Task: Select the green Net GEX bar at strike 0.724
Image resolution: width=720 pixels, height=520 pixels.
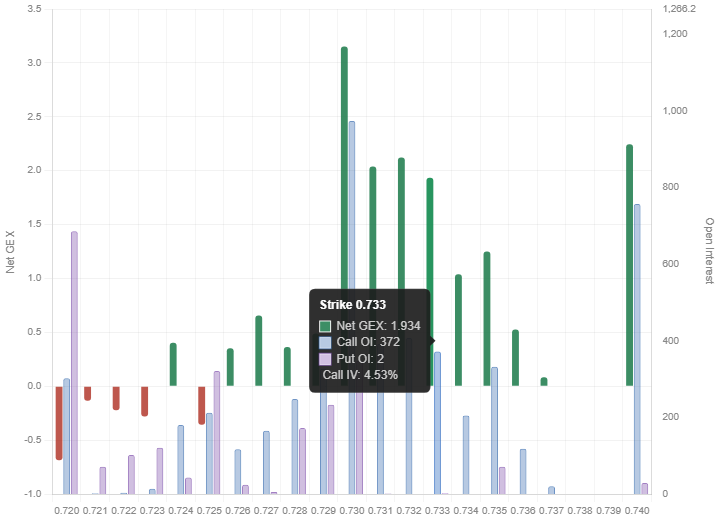Action: point(173,364)
